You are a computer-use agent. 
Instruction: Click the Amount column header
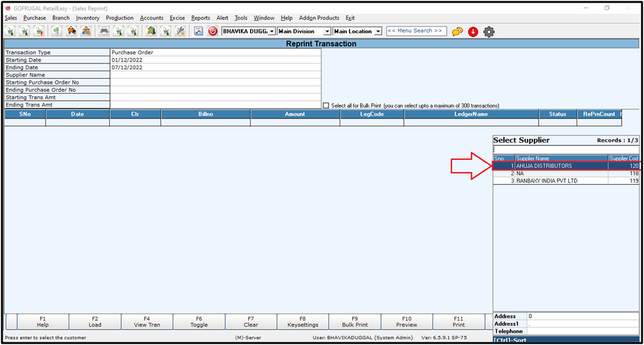point(295,114)
